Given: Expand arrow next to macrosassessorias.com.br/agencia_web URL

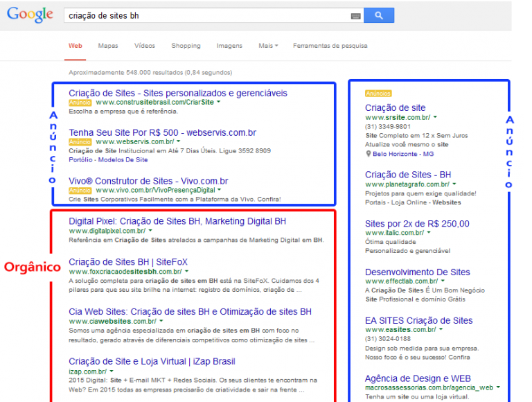Looking at the screenshot, I should click(x=498, y=387).
